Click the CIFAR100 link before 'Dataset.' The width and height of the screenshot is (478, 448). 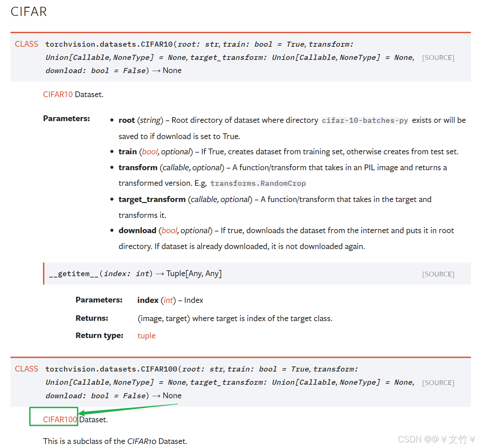60,420
